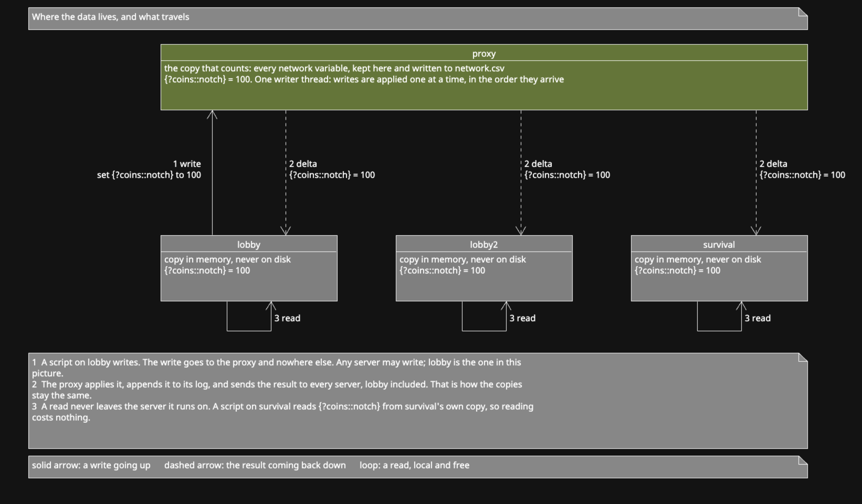
Task: Click 'copy in memory, never on disk' in survival box
Action: click(698, 259)
